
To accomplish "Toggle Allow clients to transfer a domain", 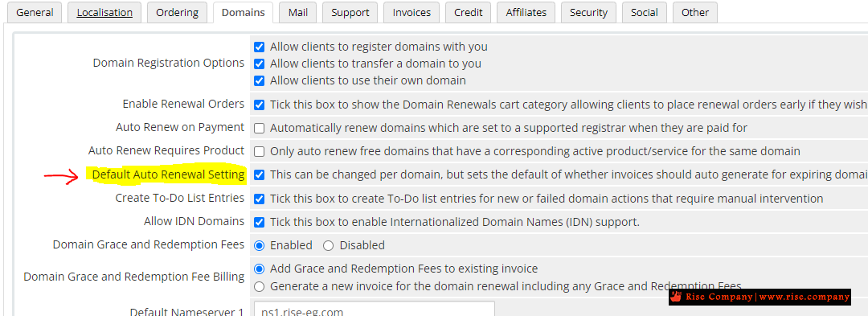I will tap(259, 64).
